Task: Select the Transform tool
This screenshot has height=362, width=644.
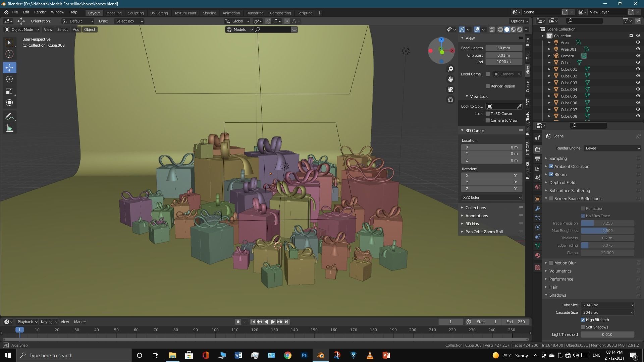Action: click(9, 103)
